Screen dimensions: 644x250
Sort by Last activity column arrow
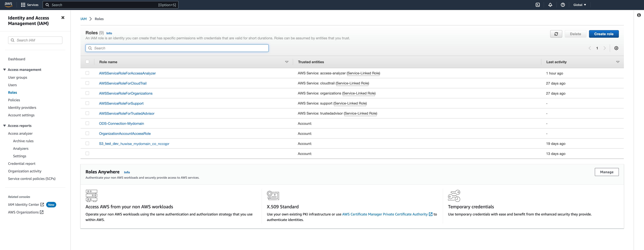point(617,62)
